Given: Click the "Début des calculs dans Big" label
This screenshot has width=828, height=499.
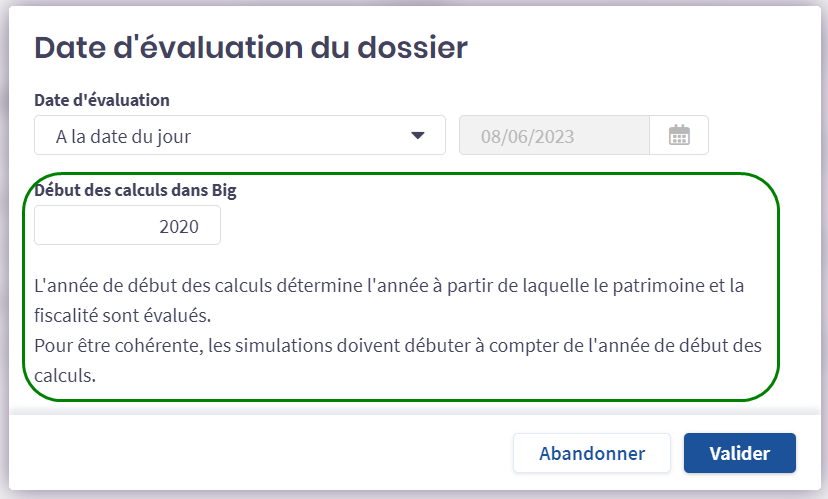Looking at the screenshot, I should coord(135,190).
